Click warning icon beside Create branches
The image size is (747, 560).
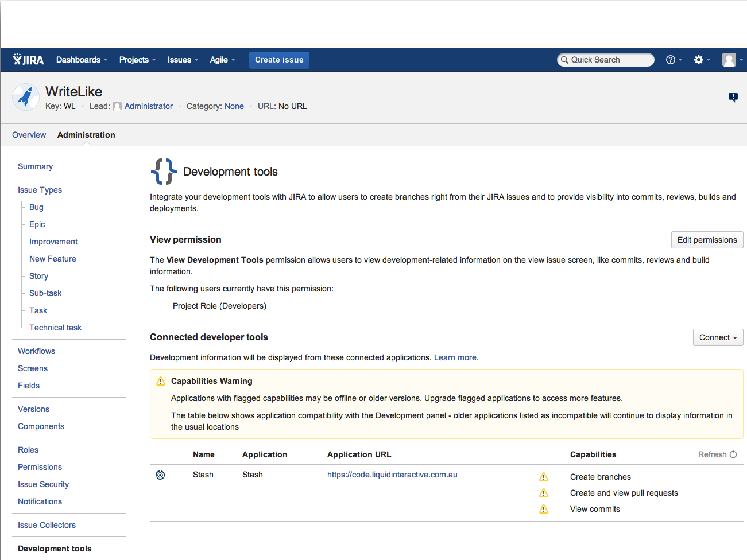544,477
